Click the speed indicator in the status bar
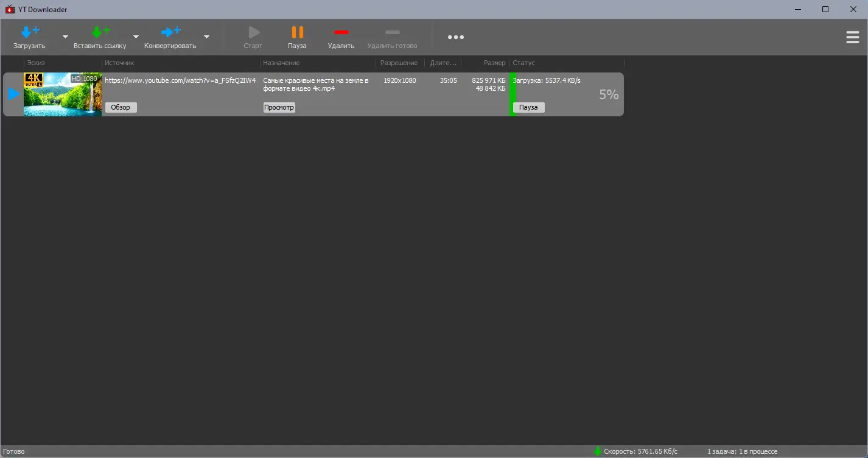868x458 pixels. 638,451
